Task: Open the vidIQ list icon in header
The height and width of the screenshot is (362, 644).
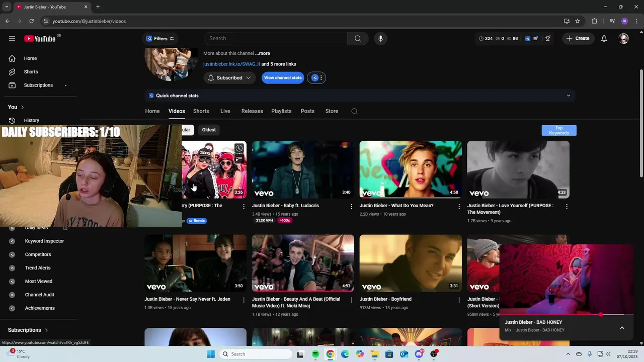Action: [536, 39]
